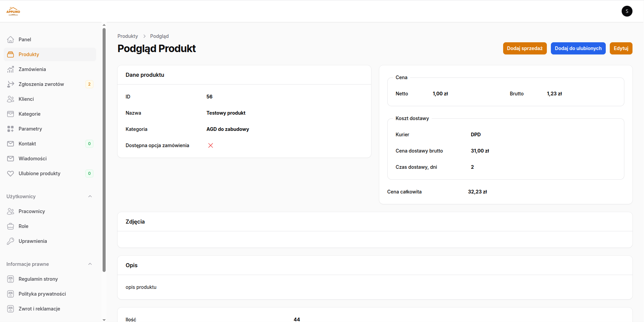Go to Wiadomości in sidebar
This screenshot has height=322, width=644.
click(x=33, y=159)
